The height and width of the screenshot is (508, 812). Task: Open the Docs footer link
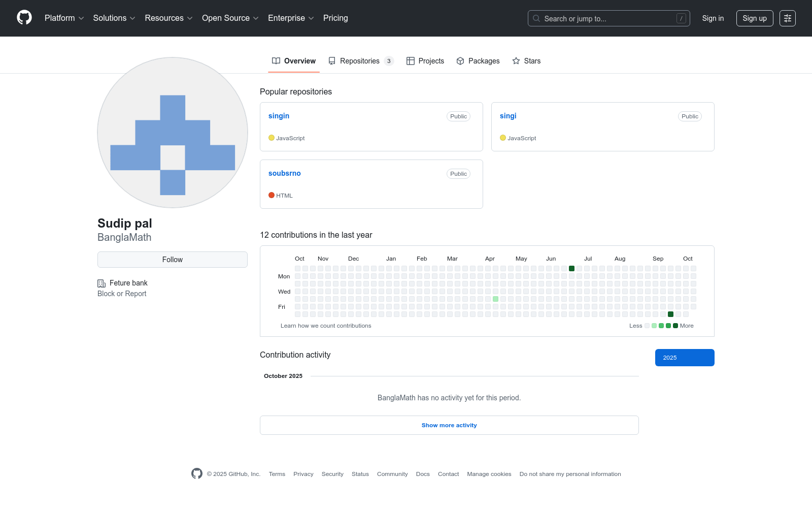tap(423, 474)
